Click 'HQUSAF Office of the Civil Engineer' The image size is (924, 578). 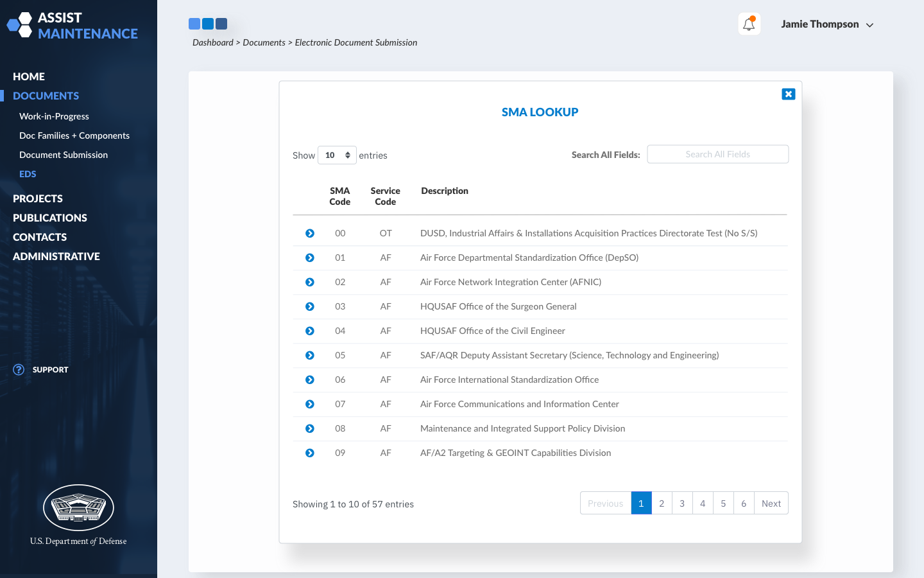tap(493, 331)
